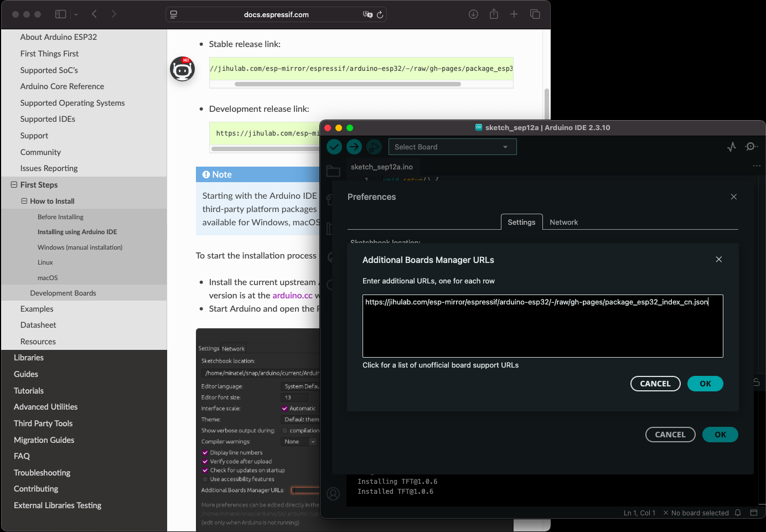The image size is (766, 532).
Task: Open About Arduino ESP32 in docs sidebar
Action: [59, 37]
